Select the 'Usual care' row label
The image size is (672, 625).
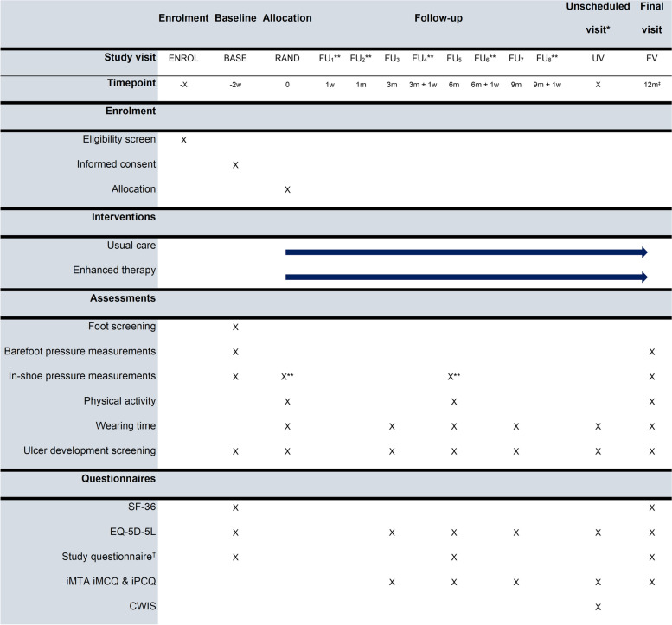131,245
